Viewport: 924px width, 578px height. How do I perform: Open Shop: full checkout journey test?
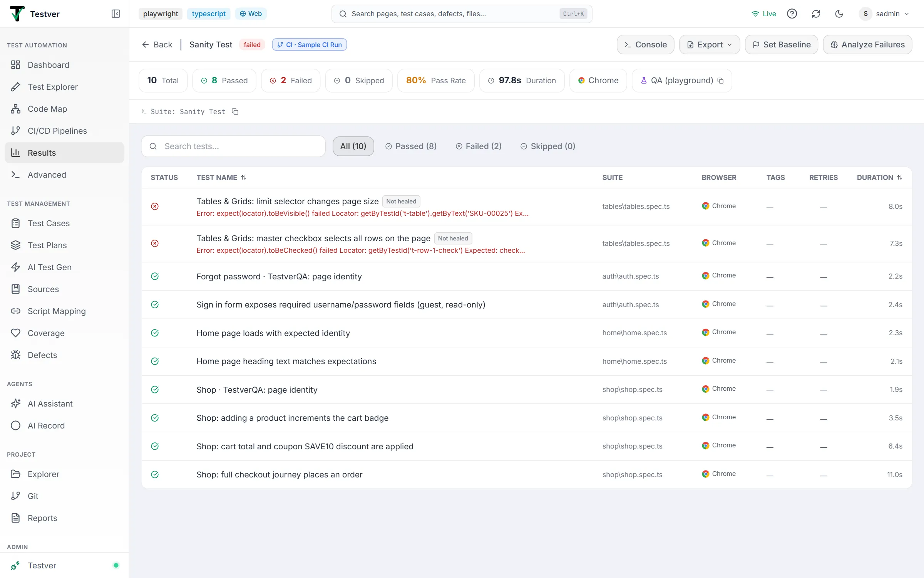click(526, 475)
